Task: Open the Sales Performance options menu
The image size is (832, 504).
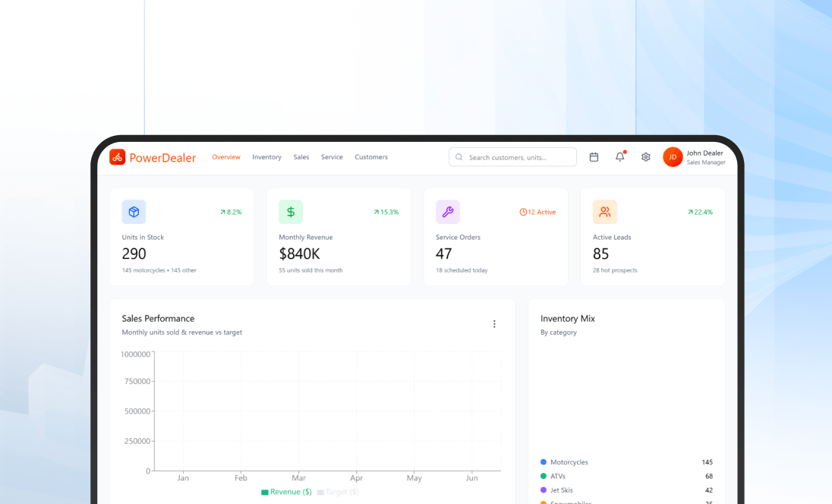Action: click(494, 323)
